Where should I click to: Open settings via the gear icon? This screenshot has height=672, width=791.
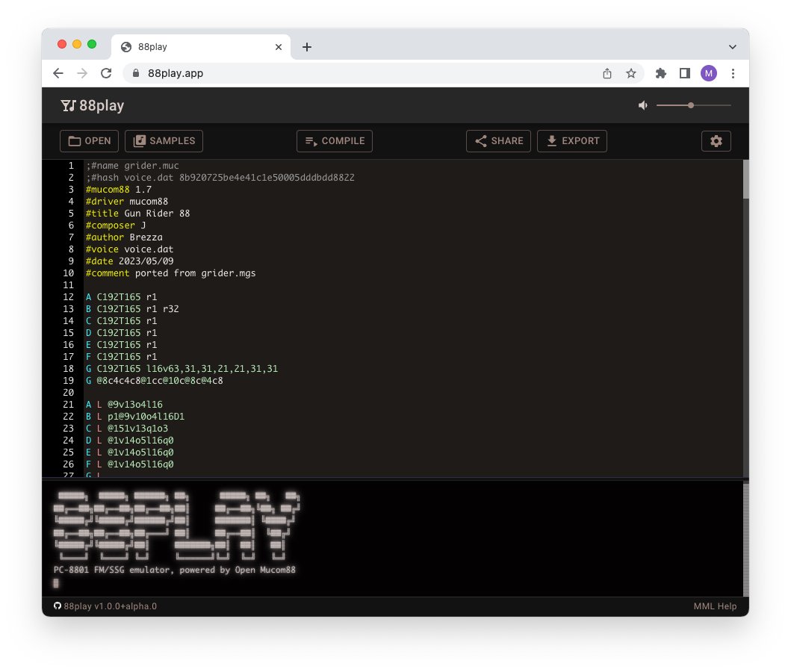(716, 141)
